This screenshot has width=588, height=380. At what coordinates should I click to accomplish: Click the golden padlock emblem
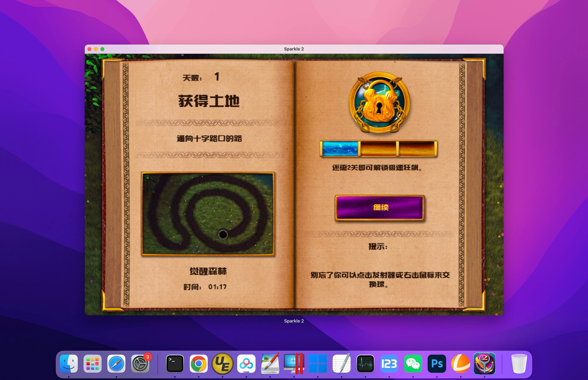380,102
